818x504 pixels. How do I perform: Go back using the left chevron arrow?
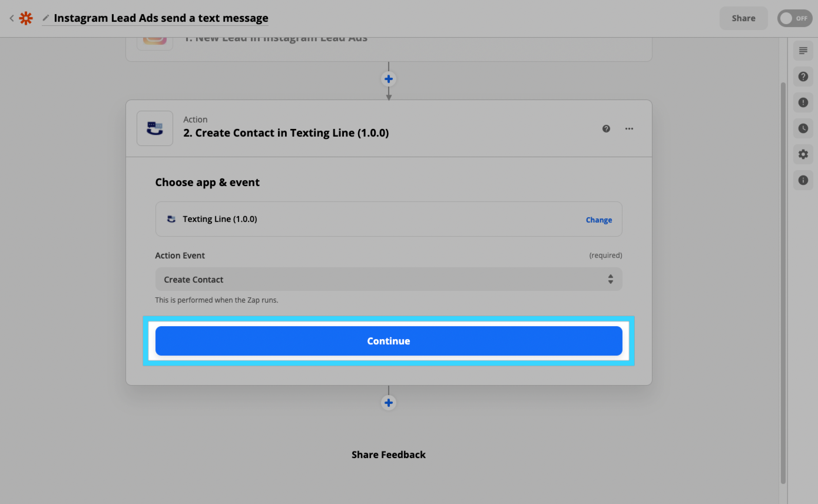(x=11, y=18)
